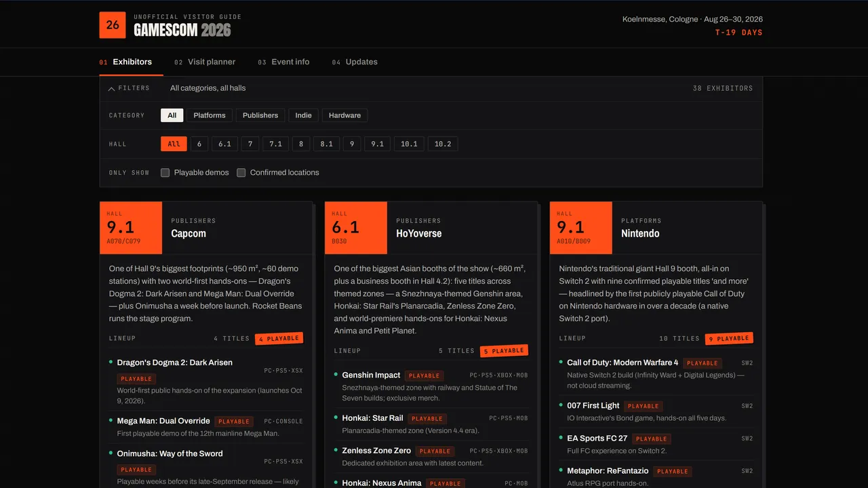Click HoYoverse's Hall 6.1 orange badge

(x=356, y=228)
